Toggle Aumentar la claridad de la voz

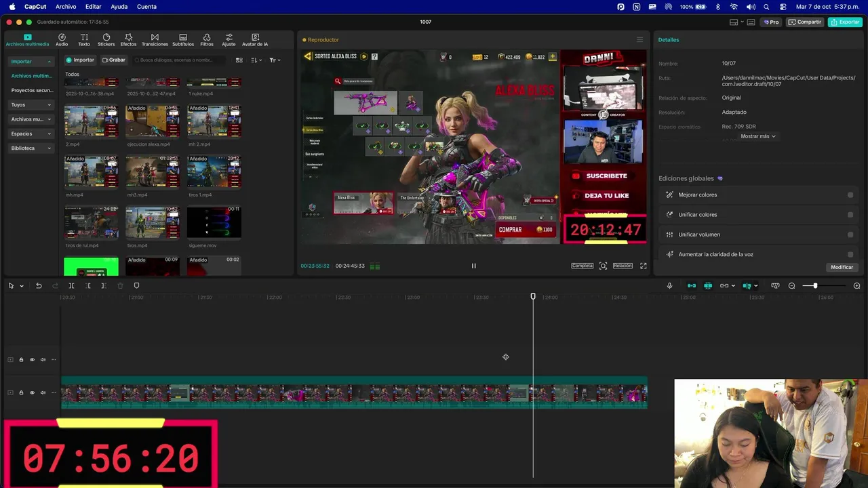(x=850, y=254)
